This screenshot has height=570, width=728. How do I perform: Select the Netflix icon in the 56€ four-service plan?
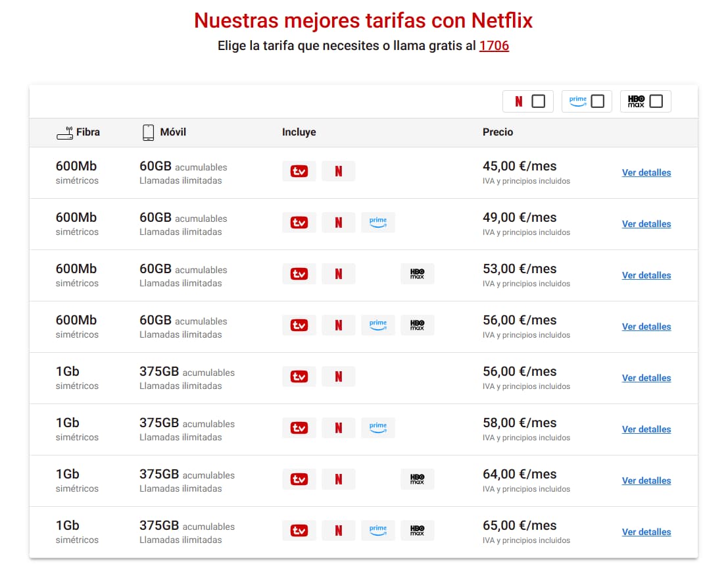(339, 325)
